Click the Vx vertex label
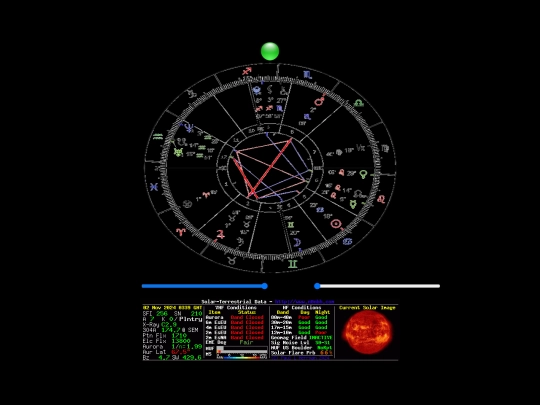The width and height of the screenshot is (540, 405). tap(360, 148)
